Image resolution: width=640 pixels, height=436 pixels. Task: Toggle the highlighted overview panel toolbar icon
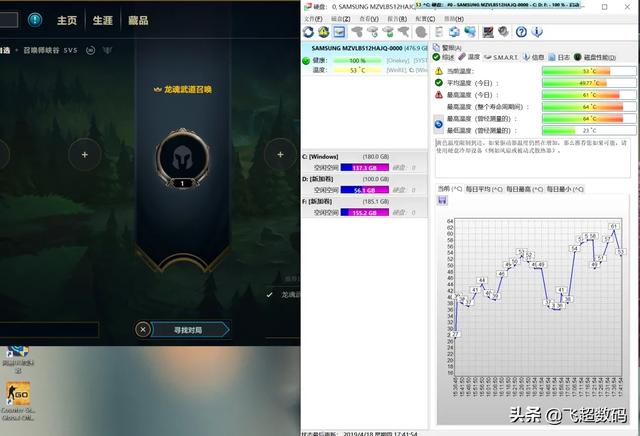coord(339,32)
